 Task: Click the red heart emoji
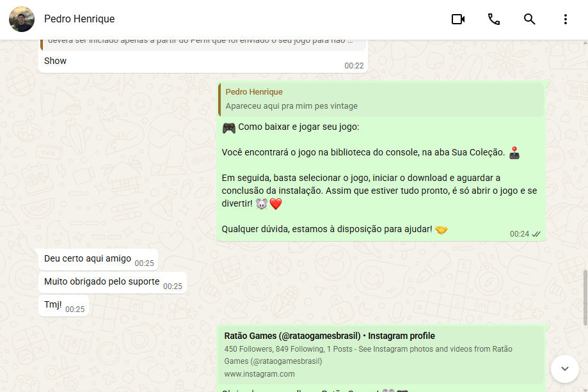pos(276,204)
